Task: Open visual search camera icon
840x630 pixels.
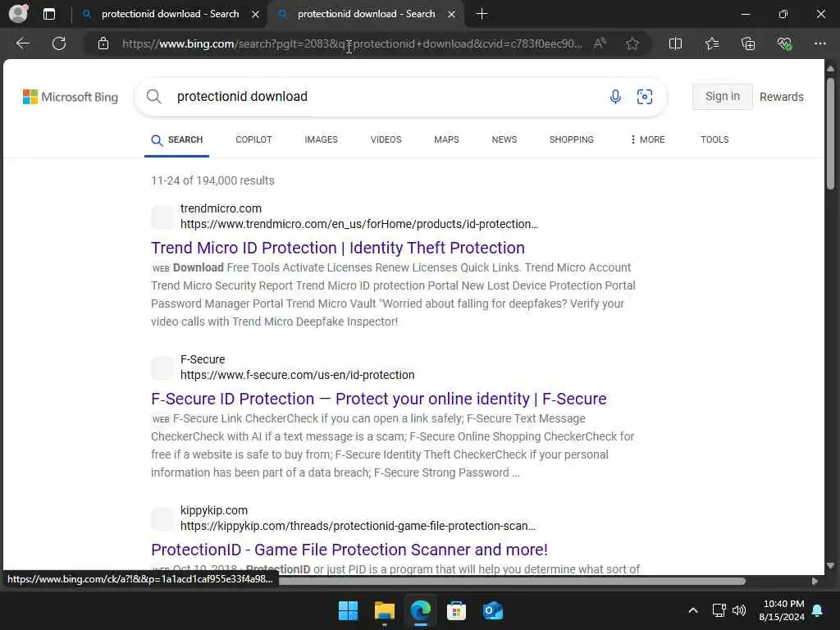Action: coord(645,97)
